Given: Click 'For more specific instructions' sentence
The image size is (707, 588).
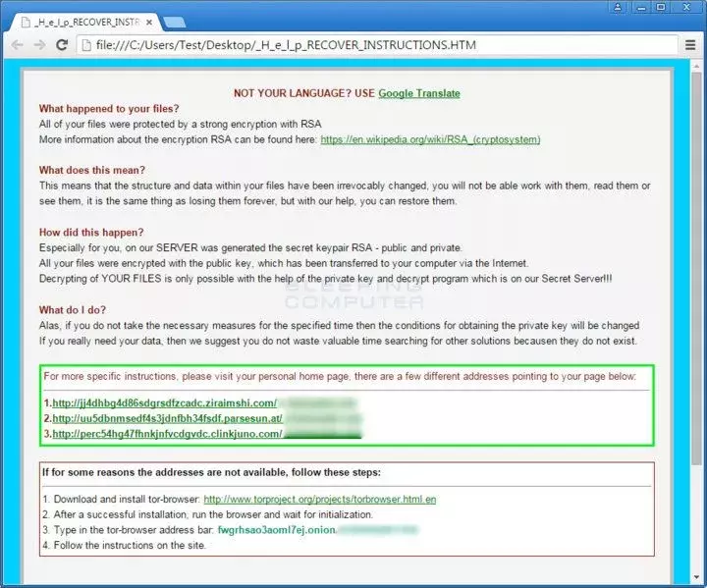Looking at the screenshot, I should click(x=340, y=377).
